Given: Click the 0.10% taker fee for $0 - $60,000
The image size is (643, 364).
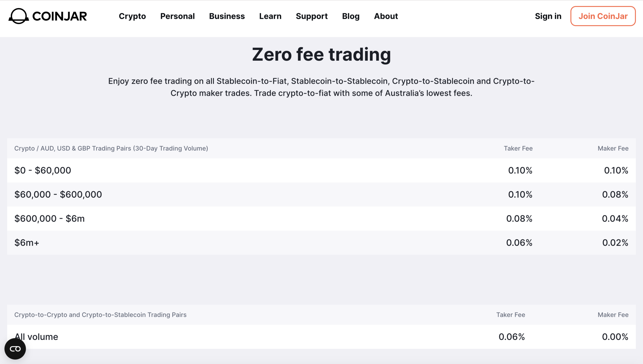Looking at the screenshot, I should (520, 170).
